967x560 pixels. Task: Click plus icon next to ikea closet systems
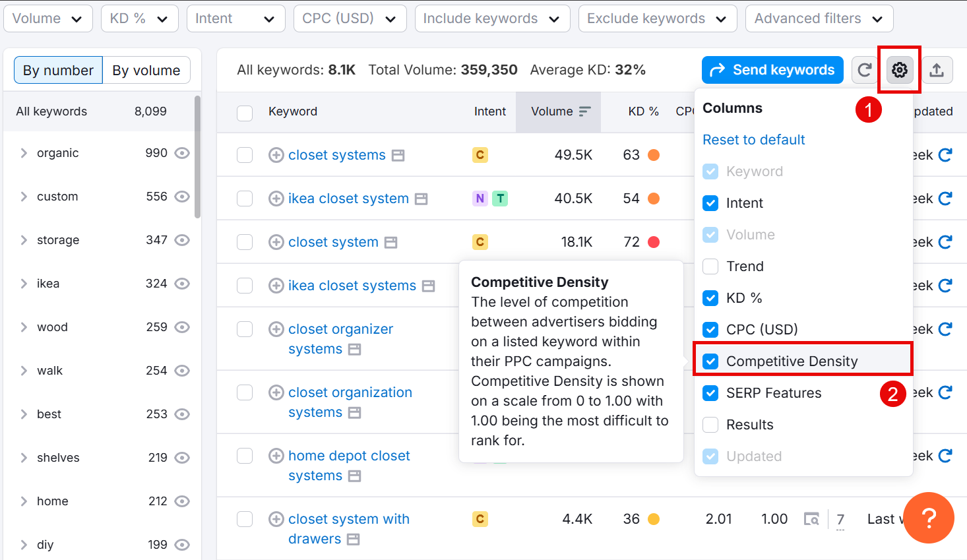pos(276,286)
